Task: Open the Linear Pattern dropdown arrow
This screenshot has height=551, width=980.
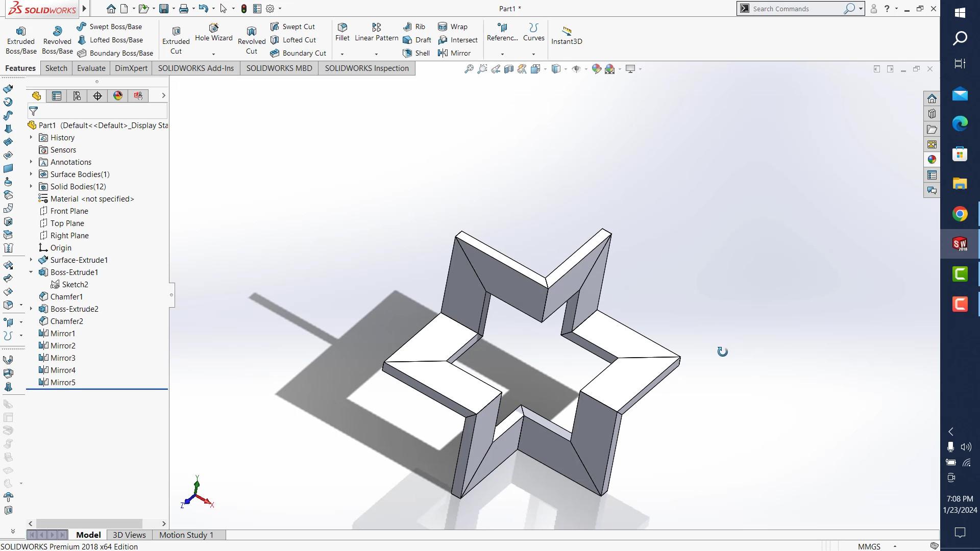Action: coord(376,54)
